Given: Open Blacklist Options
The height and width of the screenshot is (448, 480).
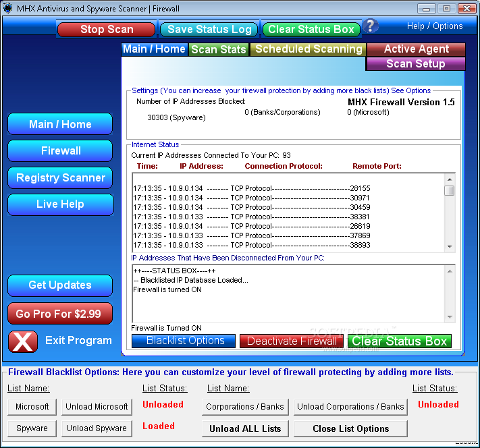Looking at the screenshot, I should pos(184,341).
